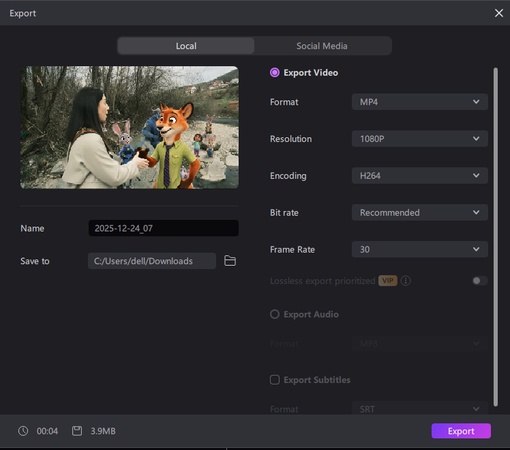Click the VIP badge
Viewport: 510px width, 450px height.
pyautogui.click(x=388, y=281)
